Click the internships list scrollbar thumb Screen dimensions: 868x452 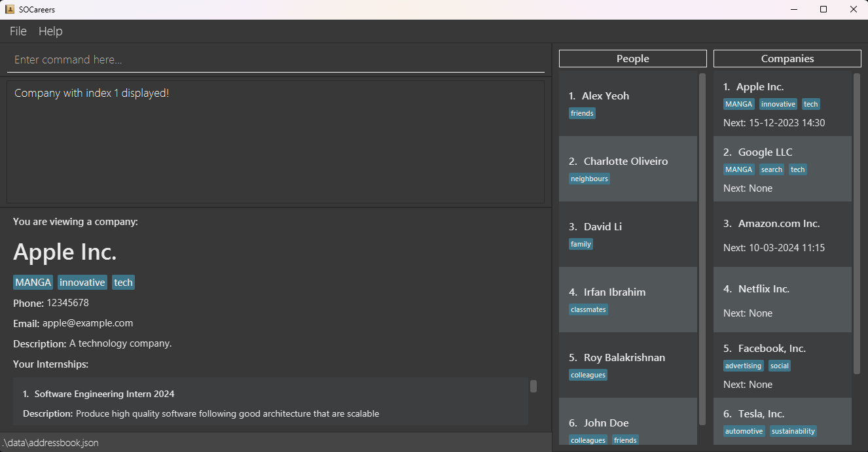533,387
